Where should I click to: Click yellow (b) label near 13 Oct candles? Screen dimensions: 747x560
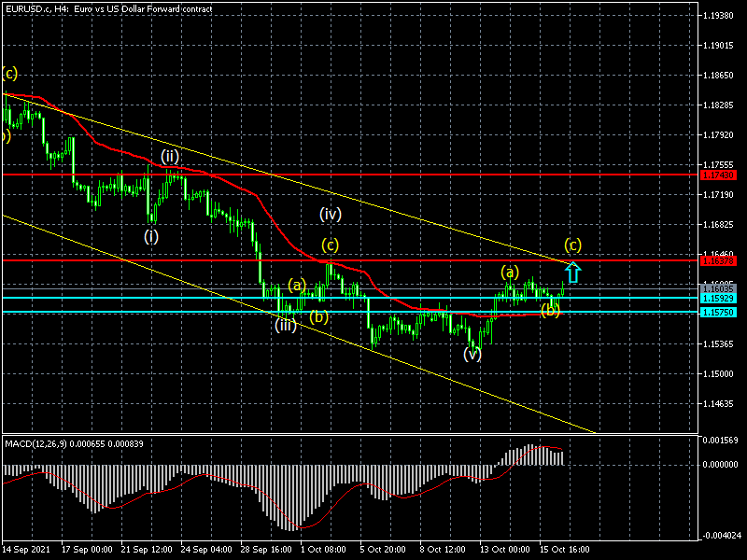(551, 310)
